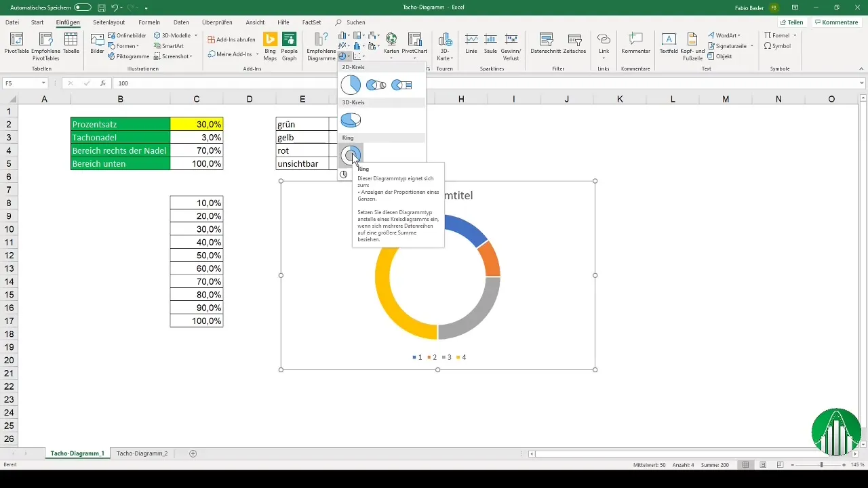
Task: Open the Tacho-Diagramm_2 sheet tab
Action: (142, 453)
